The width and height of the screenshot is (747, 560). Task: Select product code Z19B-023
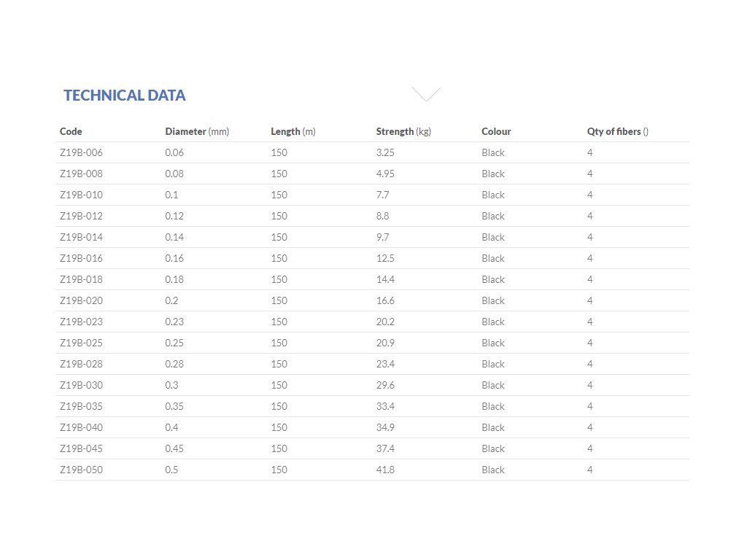[x=81, y=322]
